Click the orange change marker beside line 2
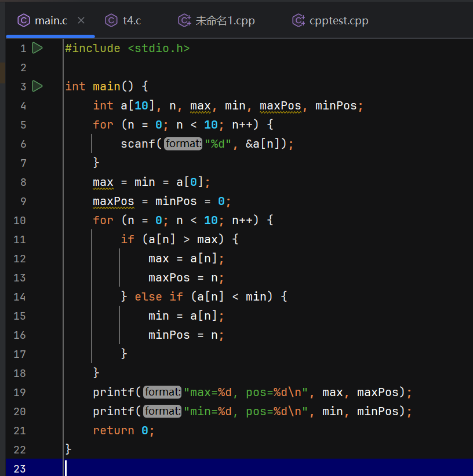 tap(3, 67)
